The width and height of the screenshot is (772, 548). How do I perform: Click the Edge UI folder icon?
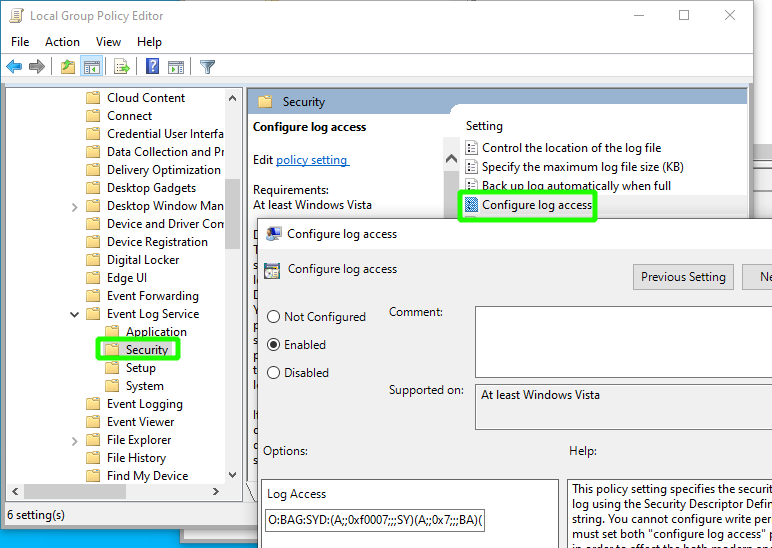click(93, 278)
